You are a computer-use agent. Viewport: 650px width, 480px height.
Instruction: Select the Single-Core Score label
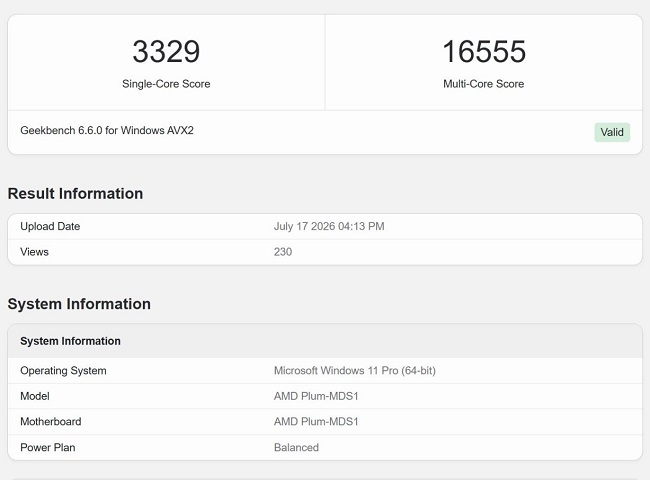pos(166,84)
